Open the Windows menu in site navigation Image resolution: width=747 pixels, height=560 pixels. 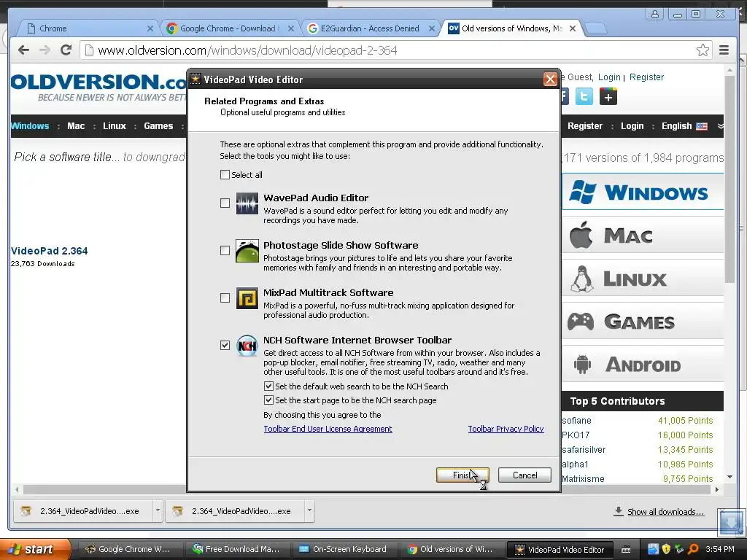click(x=30, y=126)
